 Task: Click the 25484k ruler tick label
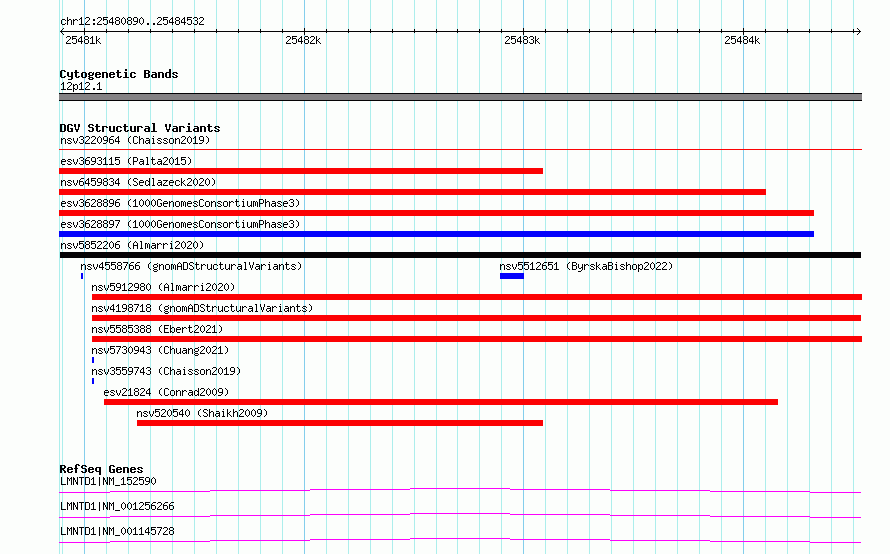coord(742,40)
